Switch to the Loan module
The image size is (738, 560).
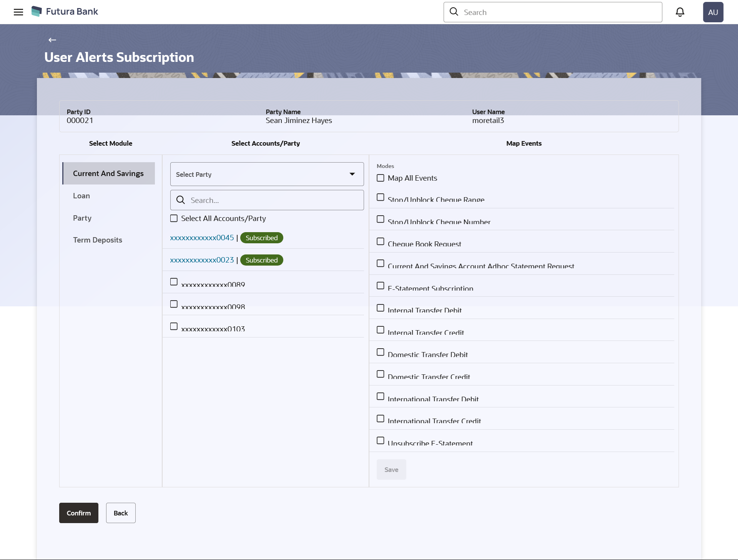pyautogui.click(x=81, y=196)
